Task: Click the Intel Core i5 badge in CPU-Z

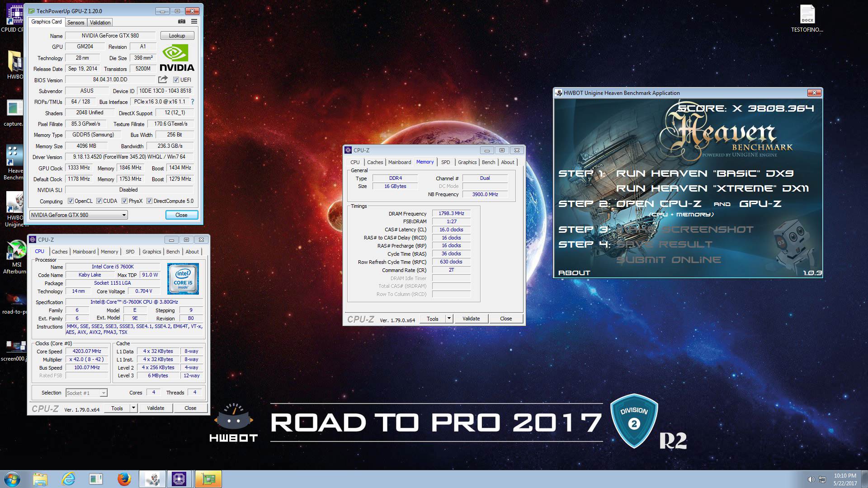Action: (x=183, y=279)
